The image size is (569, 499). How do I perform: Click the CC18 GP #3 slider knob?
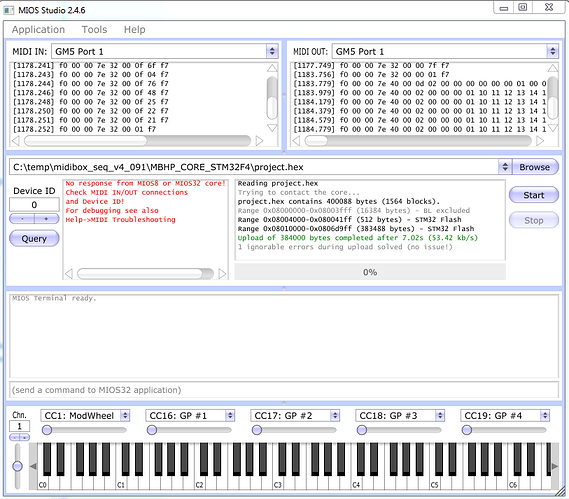click(362, 430)
